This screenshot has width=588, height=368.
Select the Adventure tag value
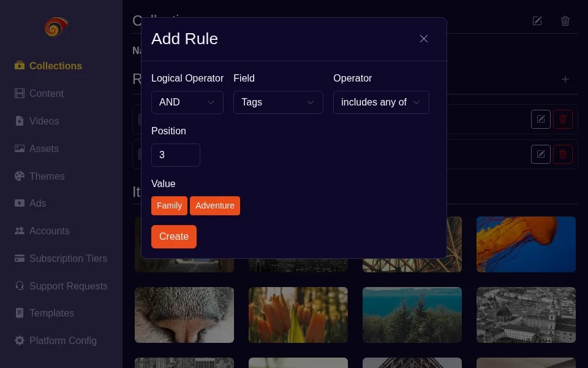[x=215, y=206]
